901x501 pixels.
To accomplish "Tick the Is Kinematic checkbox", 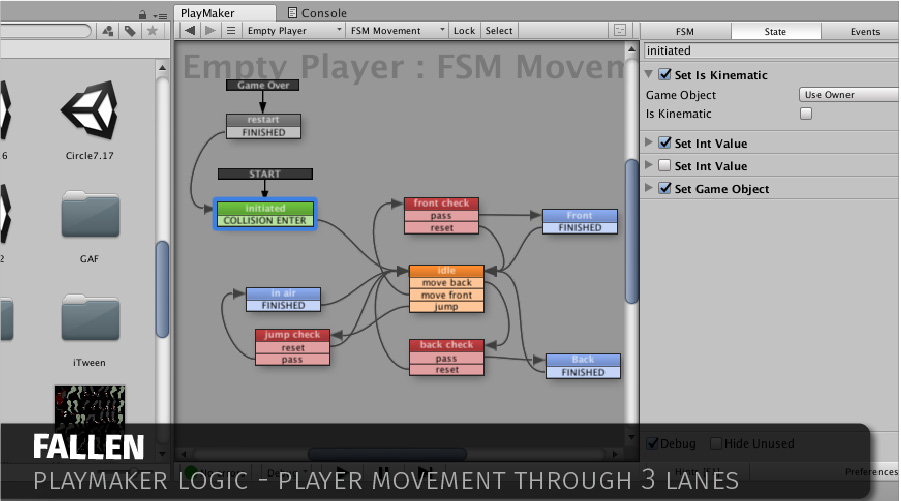I will 806,114.
